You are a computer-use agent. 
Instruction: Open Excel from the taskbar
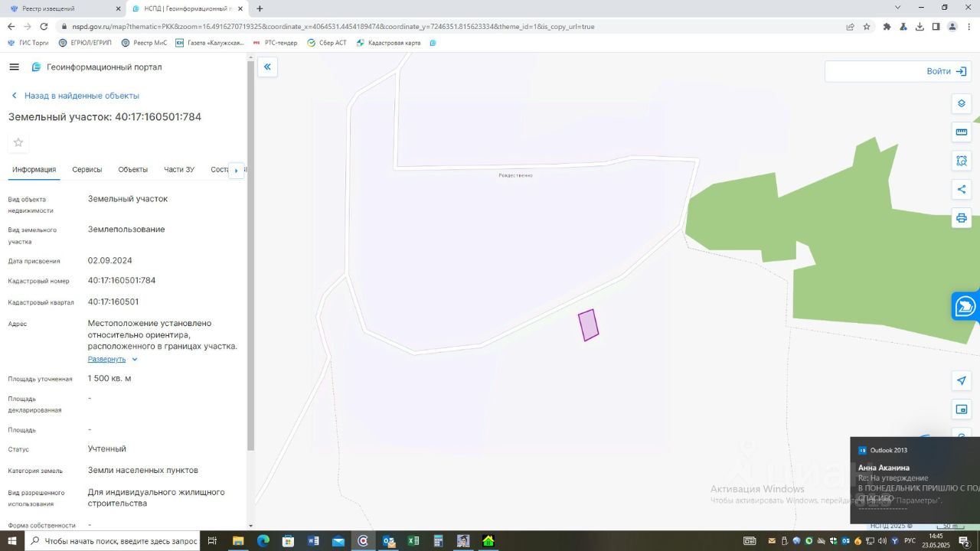coord(413,541)
